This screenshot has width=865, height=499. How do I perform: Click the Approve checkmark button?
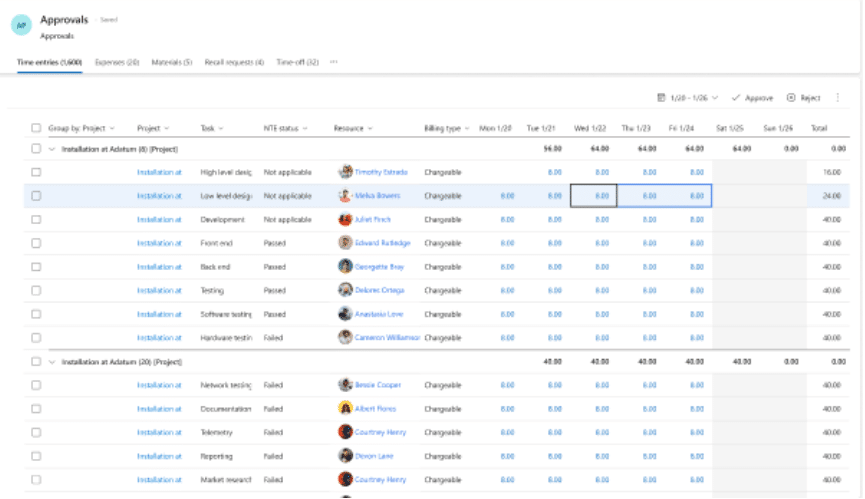[x=752, y=98]
